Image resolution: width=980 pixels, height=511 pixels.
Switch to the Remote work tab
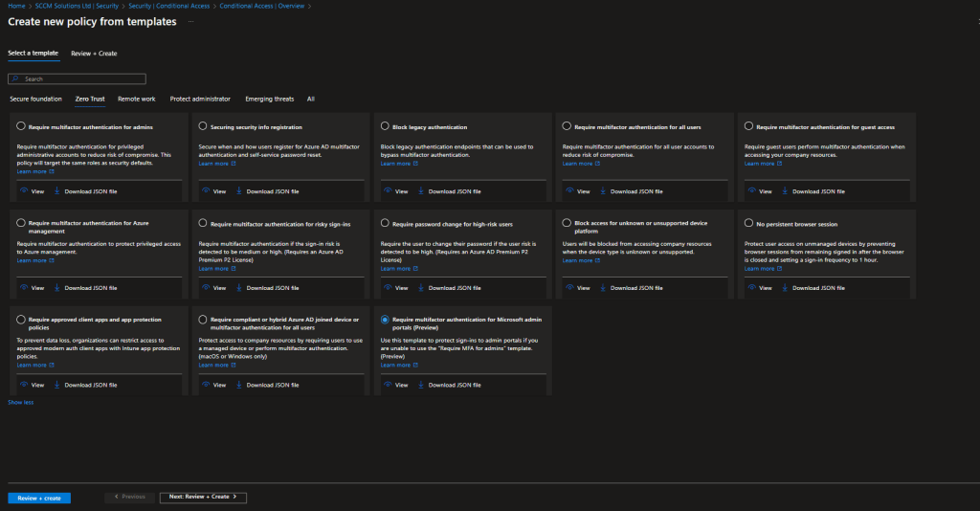tap(136, 99)
